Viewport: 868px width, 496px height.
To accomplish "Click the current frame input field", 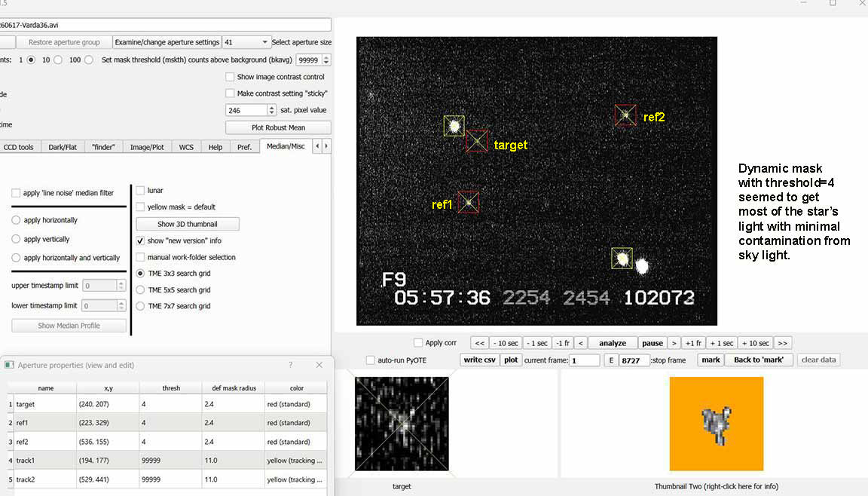I will click(x=585, y=360).
